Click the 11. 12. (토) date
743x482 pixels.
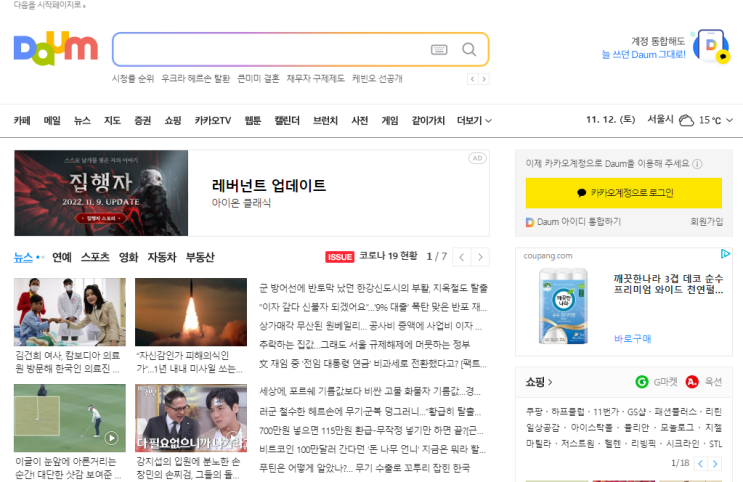pyautogui.click(x=610, y=120)
